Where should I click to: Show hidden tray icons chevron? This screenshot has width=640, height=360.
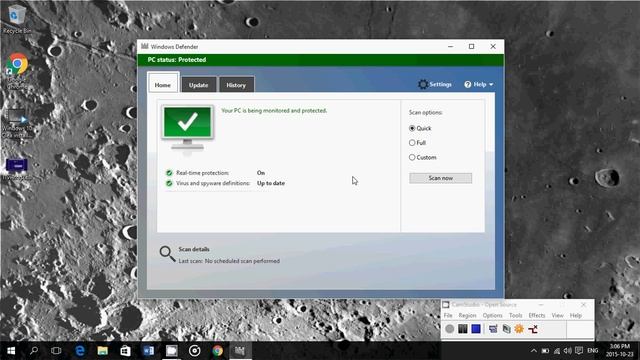coord(533,351)
